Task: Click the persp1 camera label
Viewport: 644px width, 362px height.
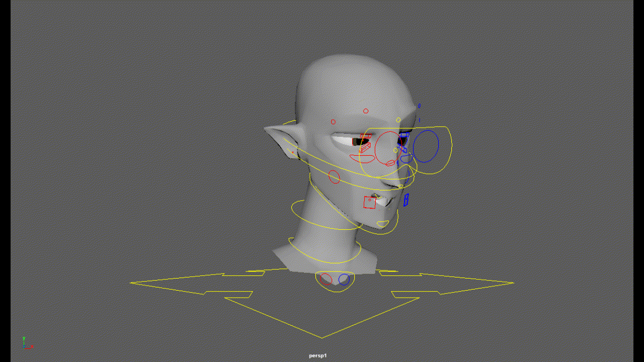Action: (x=318, y=355)
